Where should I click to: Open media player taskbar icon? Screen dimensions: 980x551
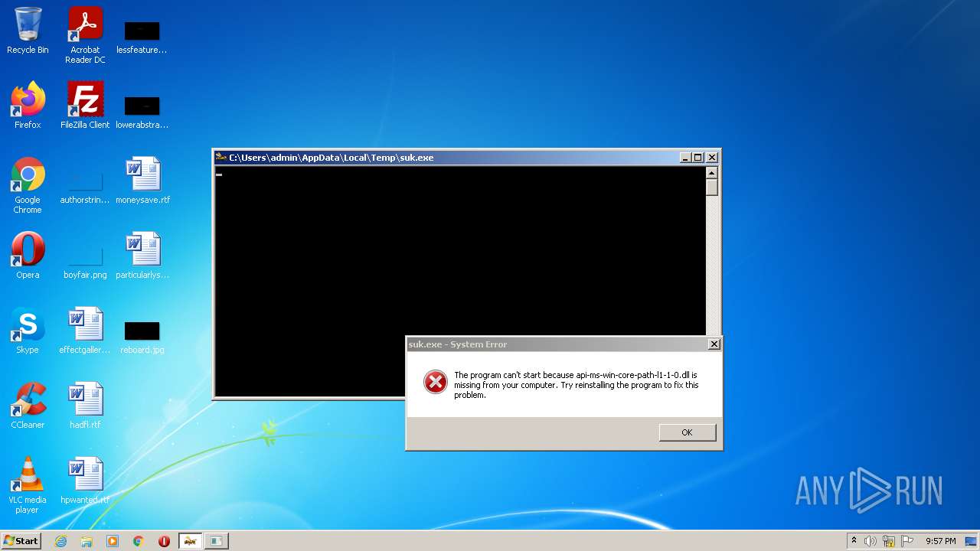113,541
